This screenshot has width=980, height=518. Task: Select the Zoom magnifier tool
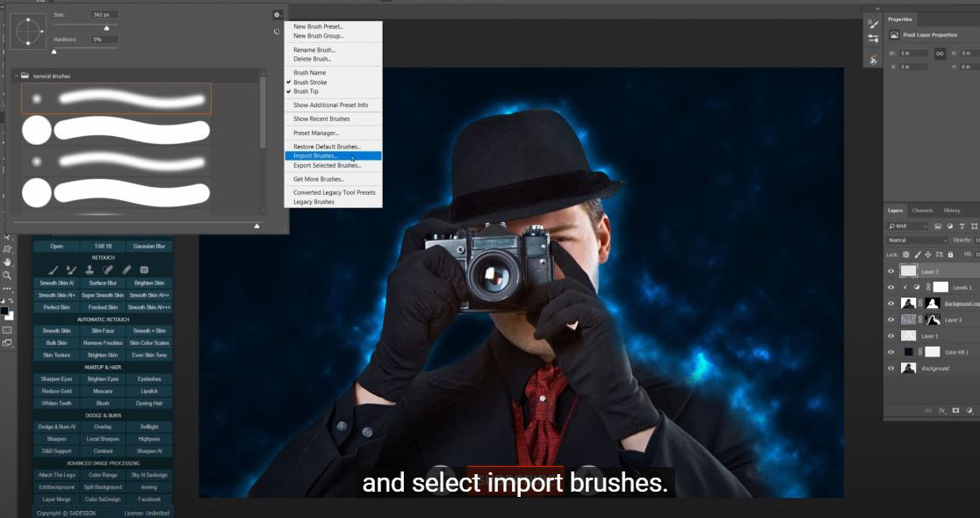click(8, 275)
